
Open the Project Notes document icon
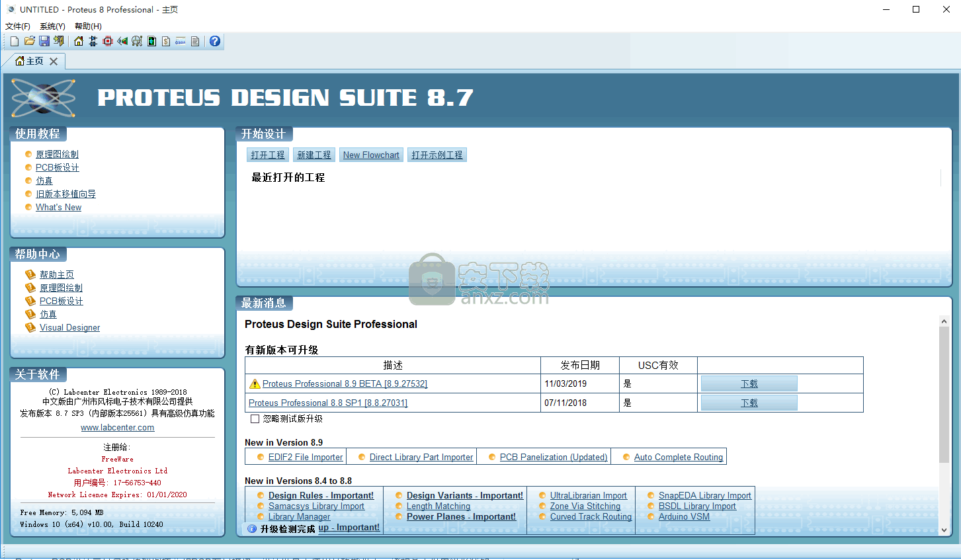[x=195, y=41]
